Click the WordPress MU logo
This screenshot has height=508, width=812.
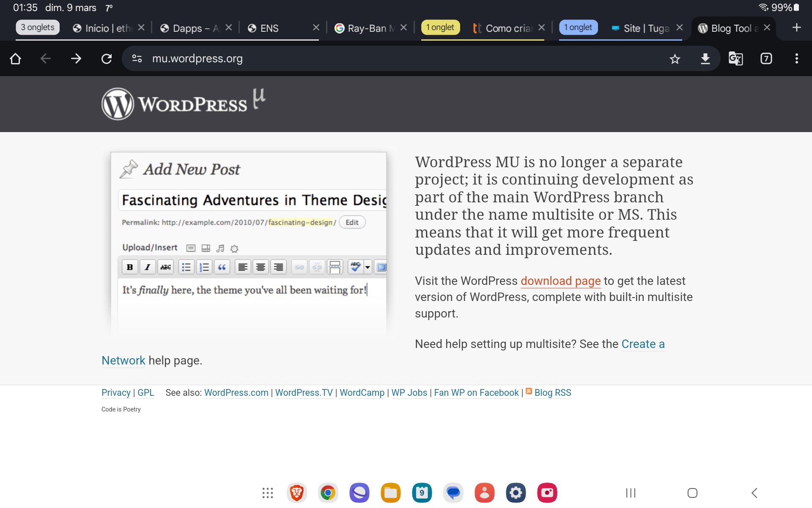pos(184,104)
